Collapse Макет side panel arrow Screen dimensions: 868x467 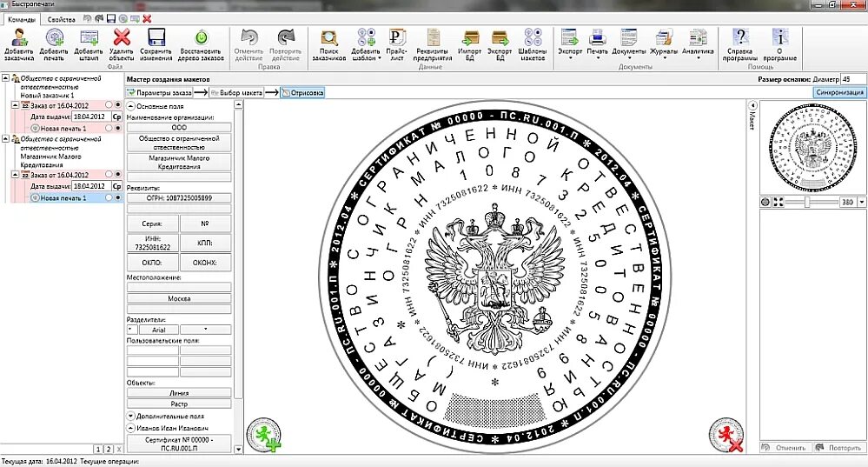pos(752,105)
